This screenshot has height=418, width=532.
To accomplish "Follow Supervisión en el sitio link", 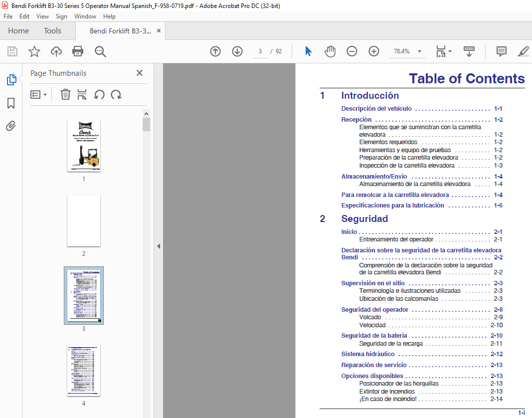I will [x=373, y=283].
